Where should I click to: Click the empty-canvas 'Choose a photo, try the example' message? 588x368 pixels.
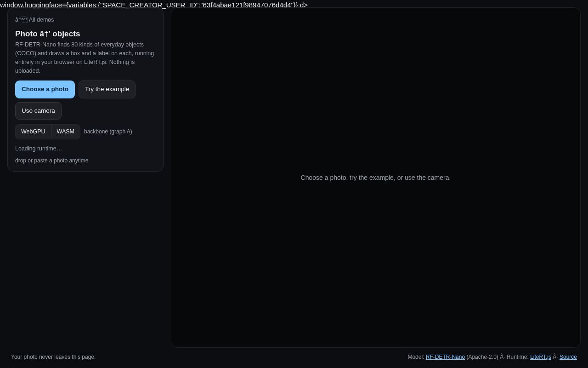pyautogui.click(x=376, y=178)
